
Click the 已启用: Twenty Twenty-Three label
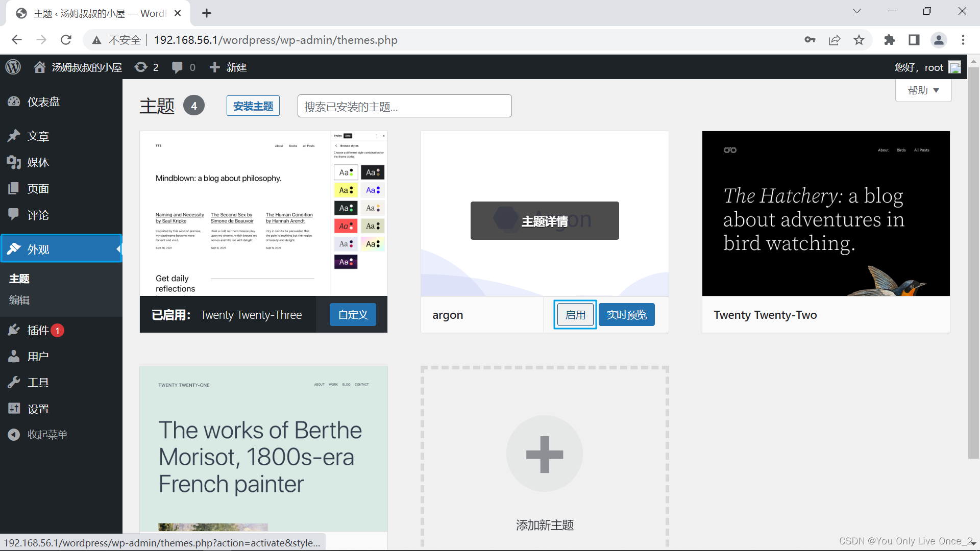click(227, 315)
